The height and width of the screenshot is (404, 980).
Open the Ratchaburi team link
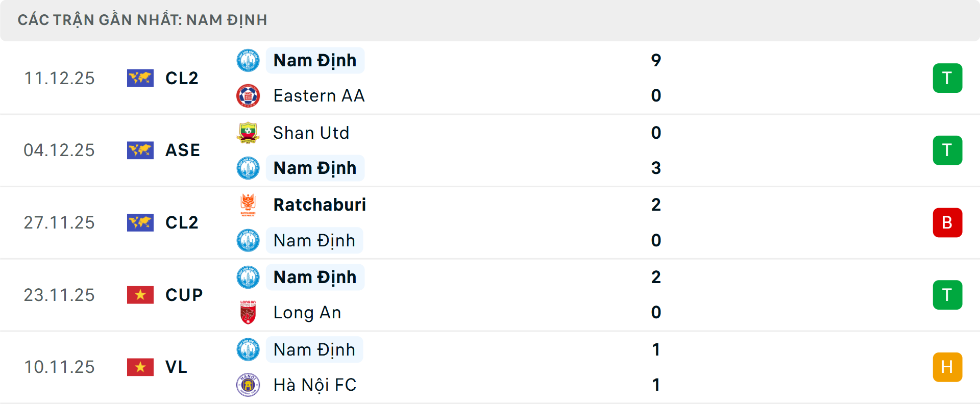320,205
